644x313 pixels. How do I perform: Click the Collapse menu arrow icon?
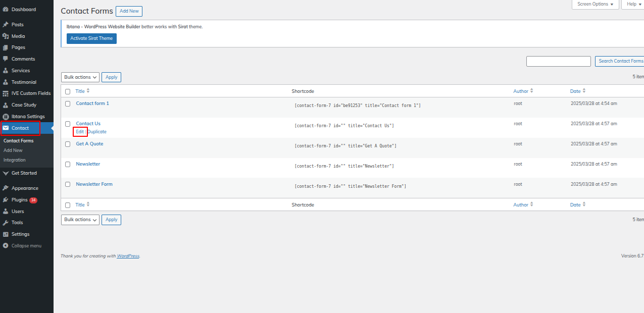(x=6, y=246)
